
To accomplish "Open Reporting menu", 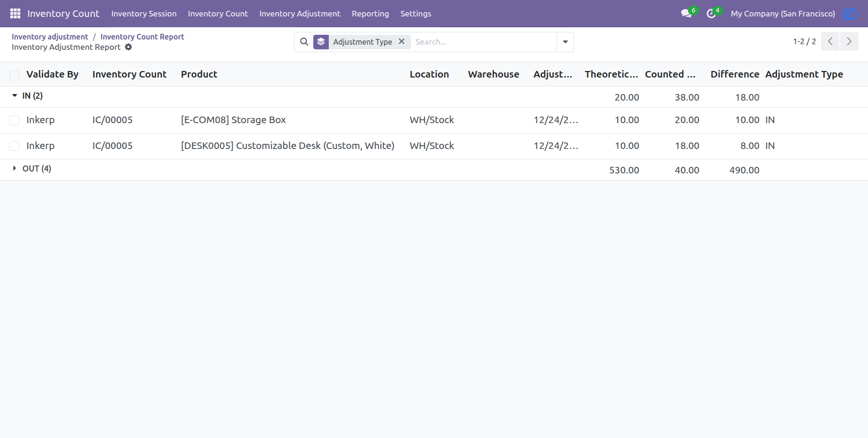I will pyautogui.click(x=370, y=14).
